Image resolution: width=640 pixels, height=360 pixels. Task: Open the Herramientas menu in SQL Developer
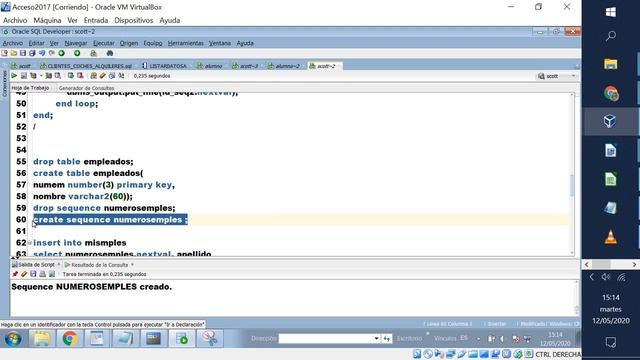(x=185, y=43)
